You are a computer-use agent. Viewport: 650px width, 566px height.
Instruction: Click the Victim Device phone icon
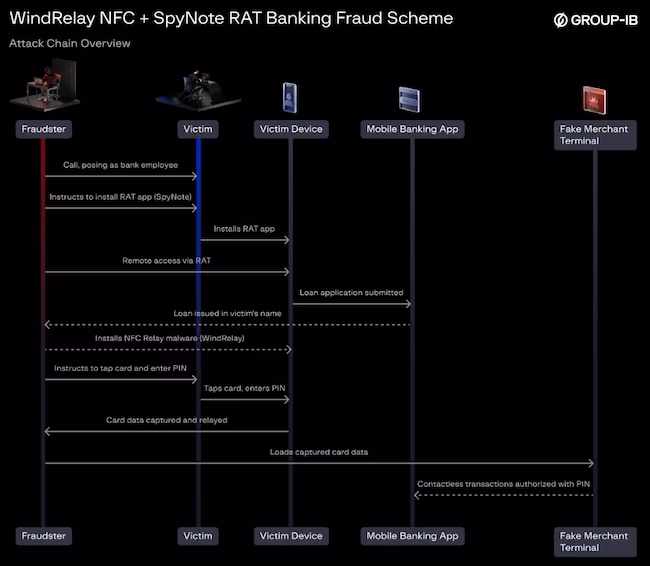pos(290,98)
